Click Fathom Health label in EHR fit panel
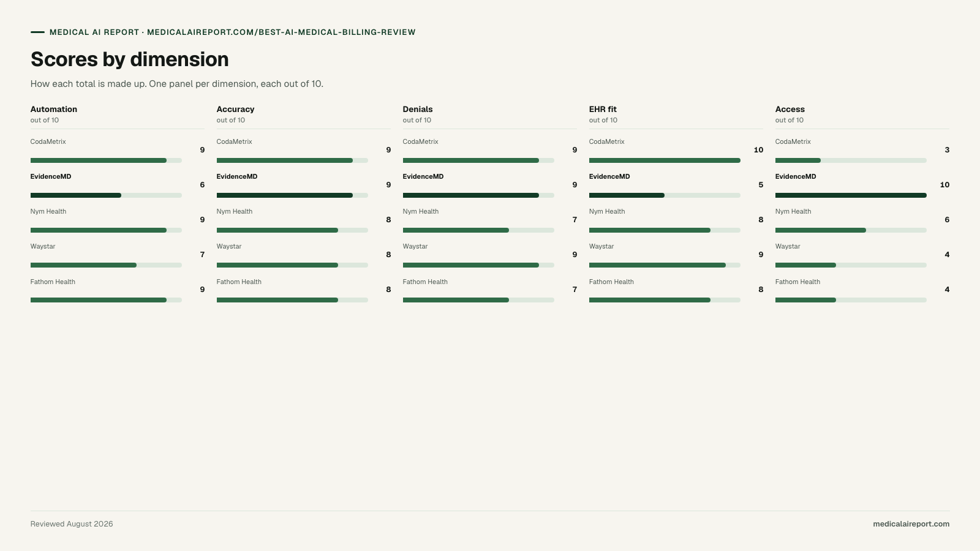This screenshot has height=551, width=980. (611, 282)
